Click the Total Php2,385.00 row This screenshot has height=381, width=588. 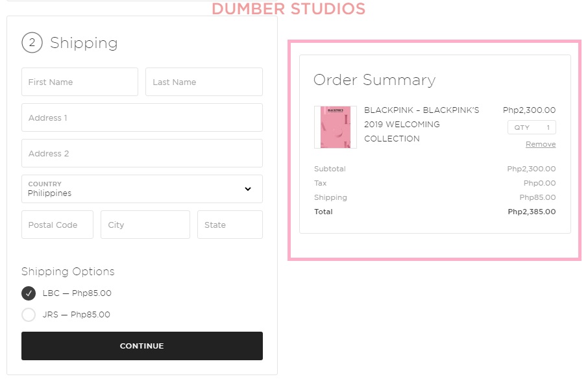pos(435,212)
